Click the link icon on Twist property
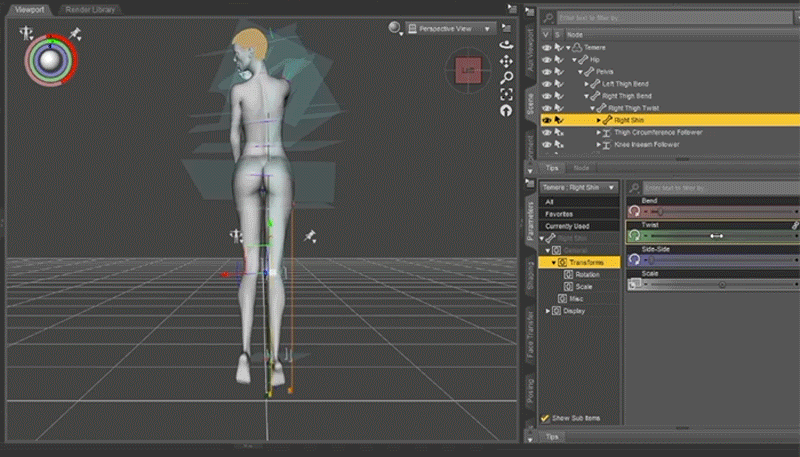 795,225
